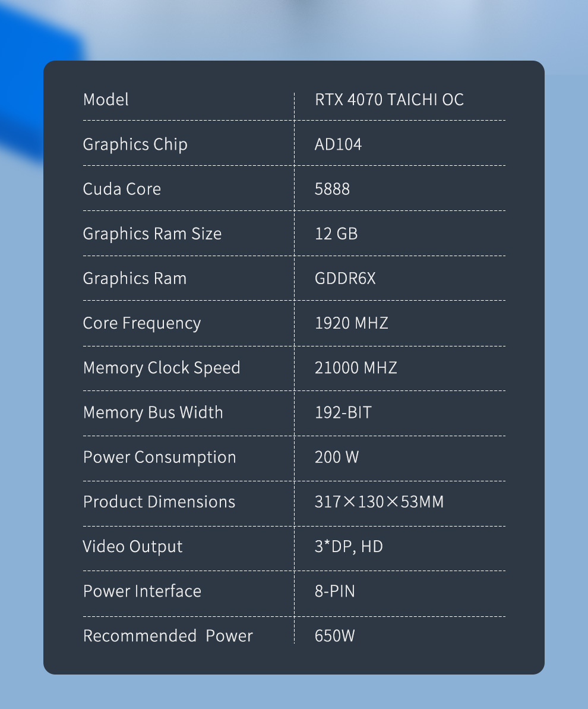Click the 650W recommended power value
This screenshot has height=709, width=588.
pos(335,636)
